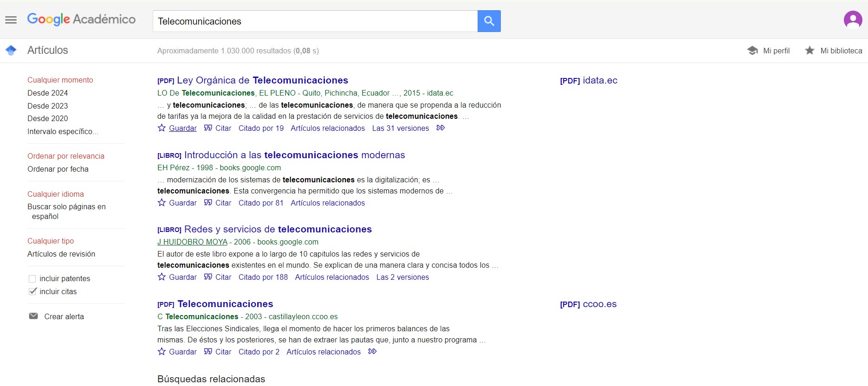Click save star for Redes y servicios result
868x386 pixels.
(x=162, y=277)
